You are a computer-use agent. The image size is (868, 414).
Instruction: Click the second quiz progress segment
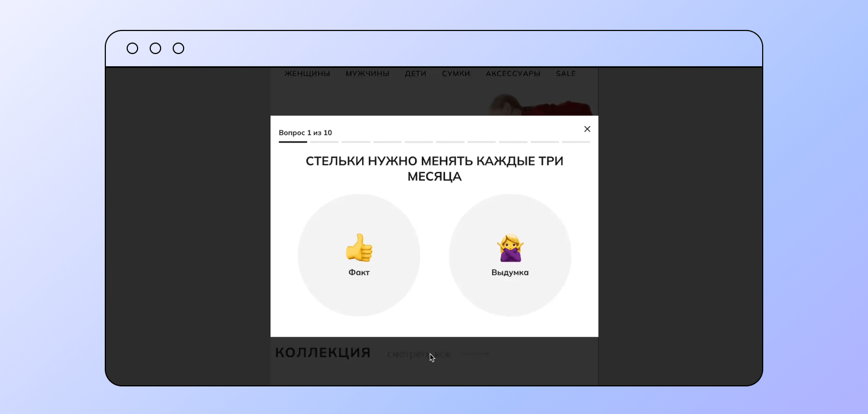click(x=325, y=141)
